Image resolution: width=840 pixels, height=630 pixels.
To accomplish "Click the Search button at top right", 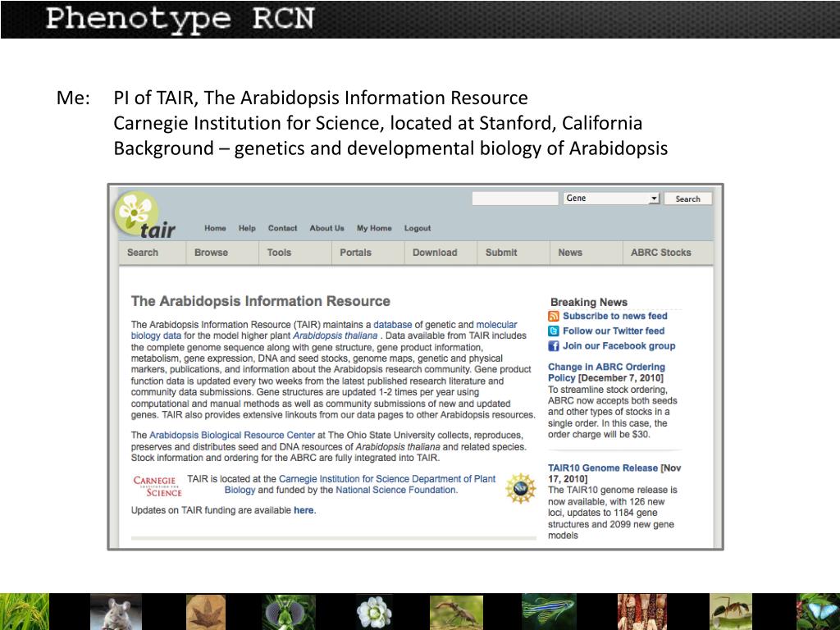I will (x=688, y=199).
